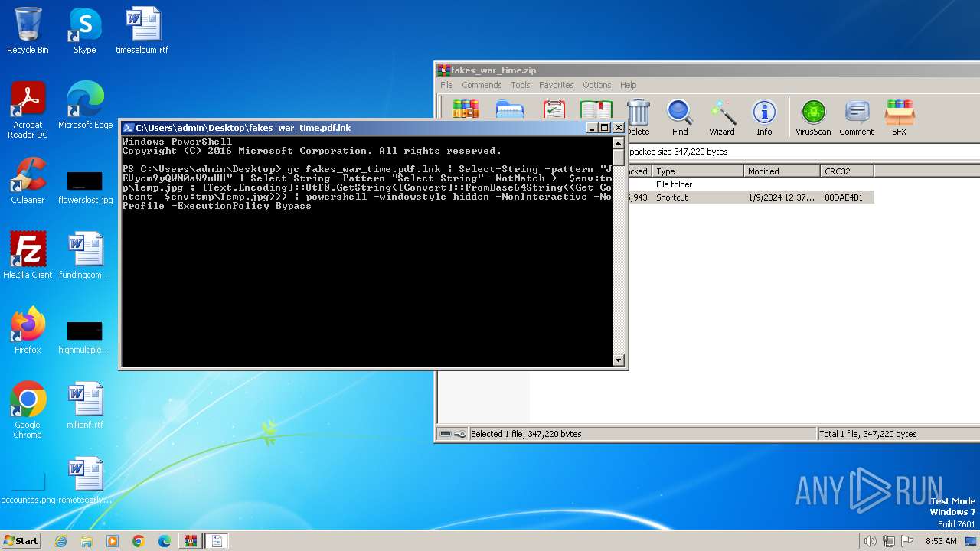Open remoteearly... desktop document
980x551 pixels.
(85, 480)
